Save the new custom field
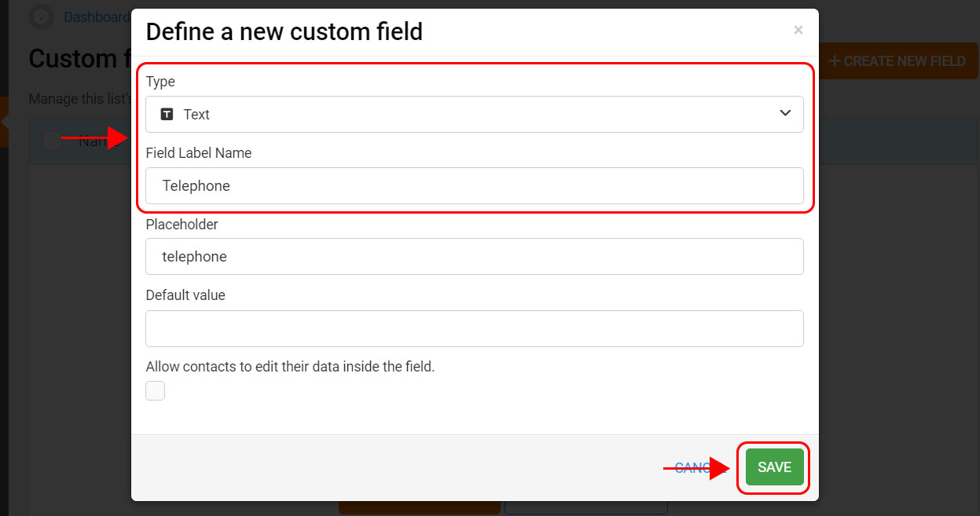Viewport: 980px width, 516px height. click(x=774, y=467)
